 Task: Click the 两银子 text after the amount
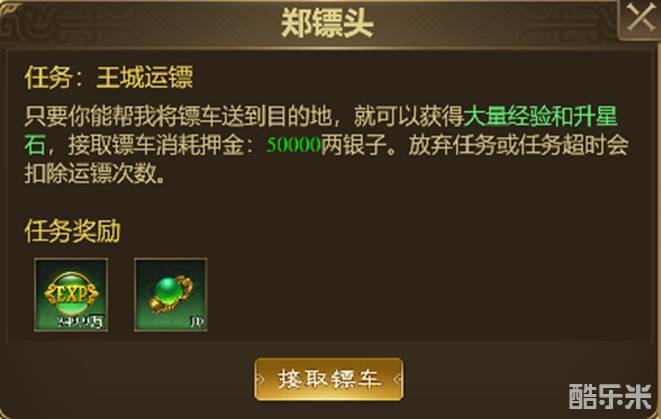point(354,145)
